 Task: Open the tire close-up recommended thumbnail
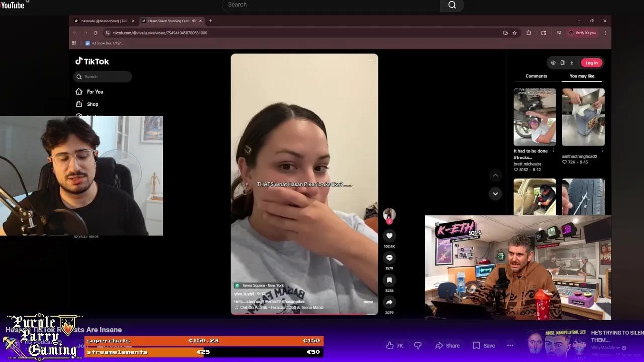click(x=584, y=197)
